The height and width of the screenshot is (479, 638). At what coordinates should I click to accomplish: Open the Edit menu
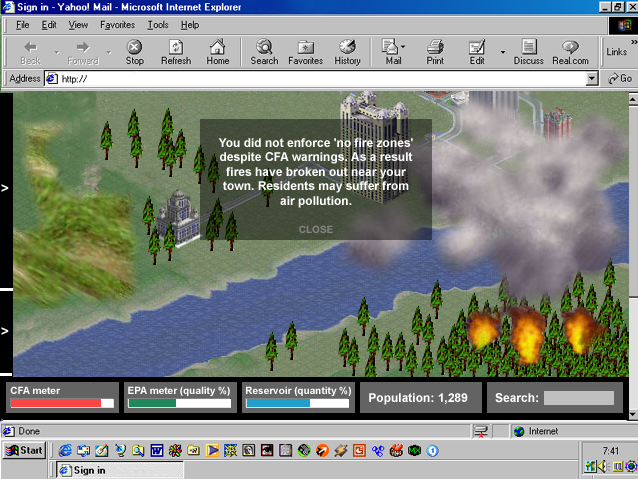coord(49,25)
